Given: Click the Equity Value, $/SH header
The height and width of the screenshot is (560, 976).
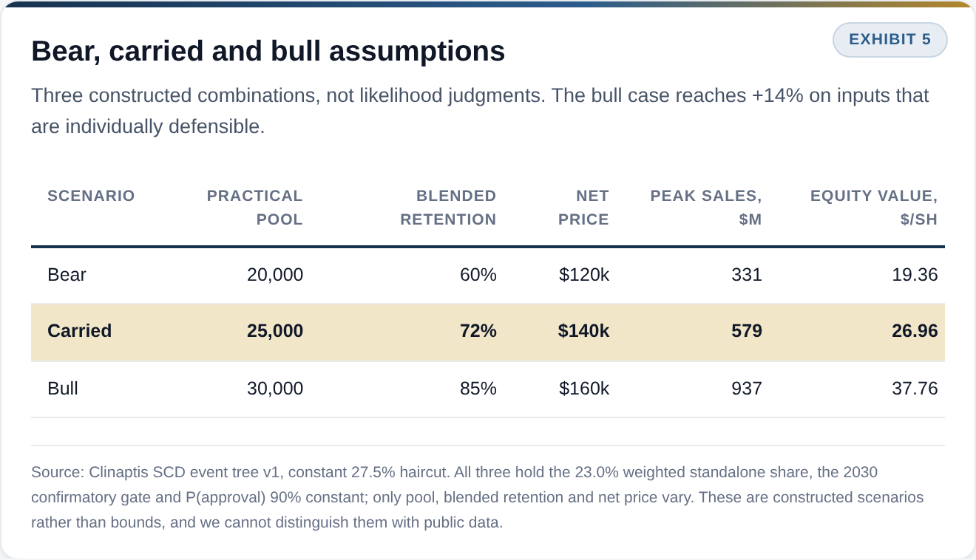Looking at the screenshot, I should [874, 208].
